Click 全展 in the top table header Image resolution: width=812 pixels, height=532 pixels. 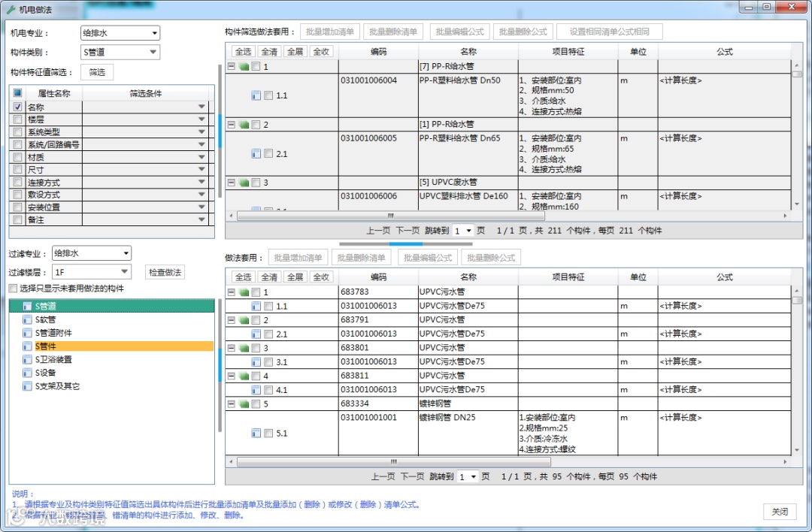point(295,51)
